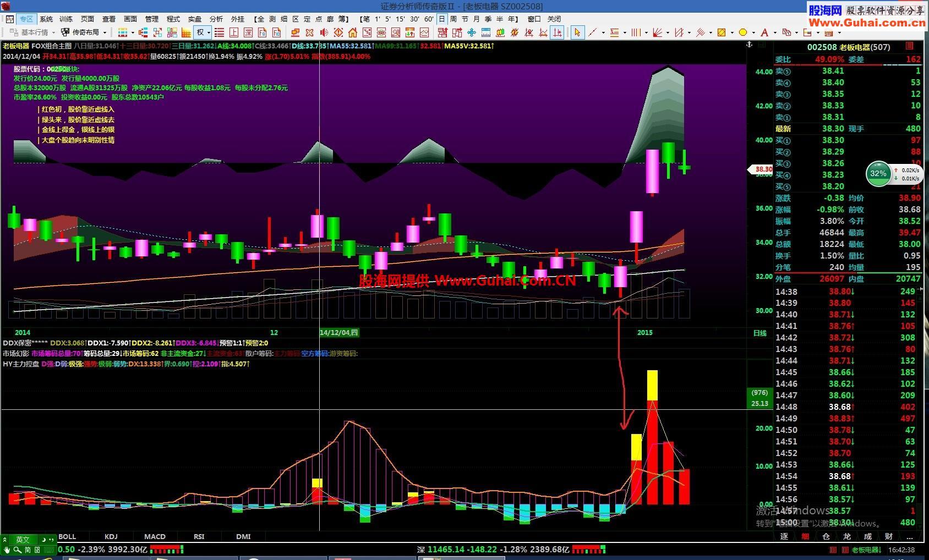Click the home icon in the toolbar
Image resolution: width=929 pixels, height=560 pixels.
point(353,32)
